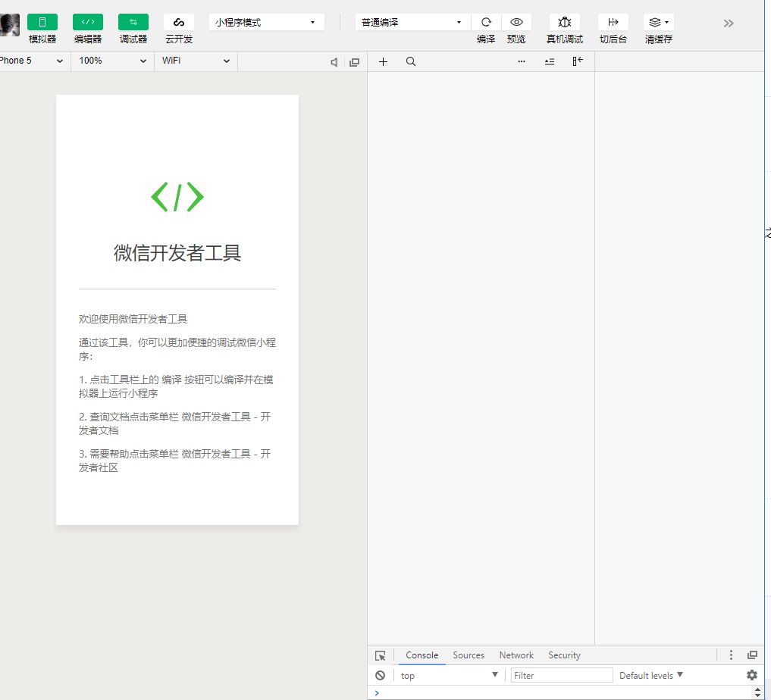Viewport: 771px width, 700px height.
Task: Switch to the Network tab
Action: click(516, 655)
